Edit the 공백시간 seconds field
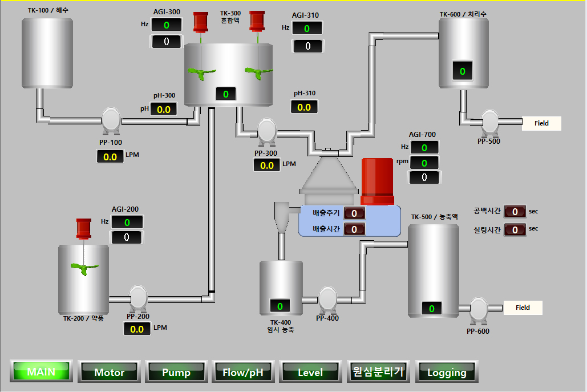 515,212
